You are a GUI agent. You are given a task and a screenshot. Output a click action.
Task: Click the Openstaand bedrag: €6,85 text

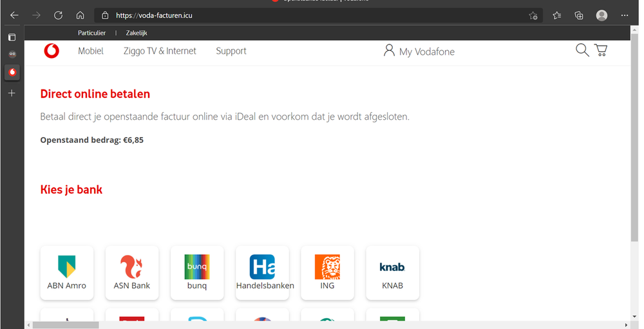91,140
